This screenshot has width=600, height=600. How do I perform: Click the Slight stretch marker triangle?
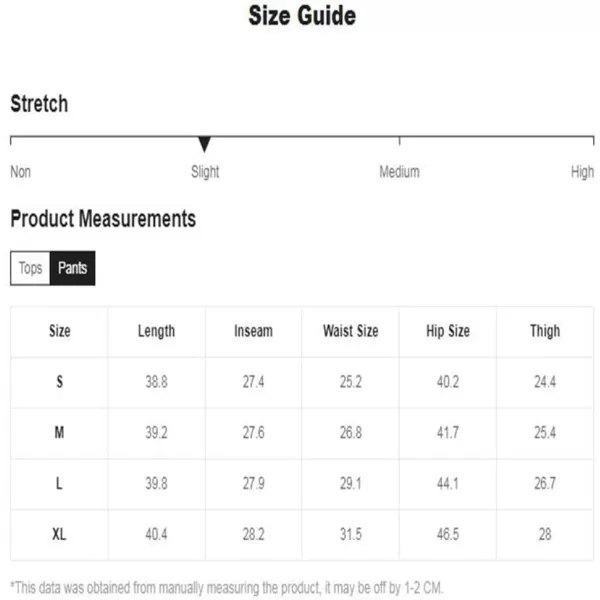[x=205, y=144]
